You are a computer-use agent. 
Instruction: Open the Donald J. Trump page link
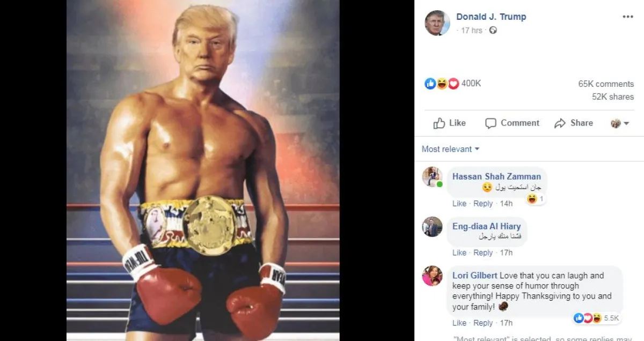point(491,17)
